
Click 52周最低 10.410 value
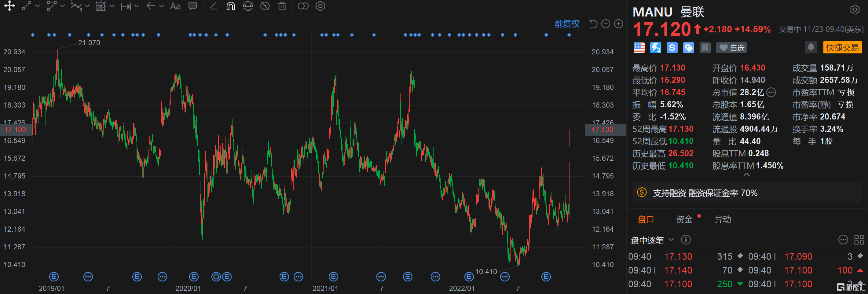(681, 141)
